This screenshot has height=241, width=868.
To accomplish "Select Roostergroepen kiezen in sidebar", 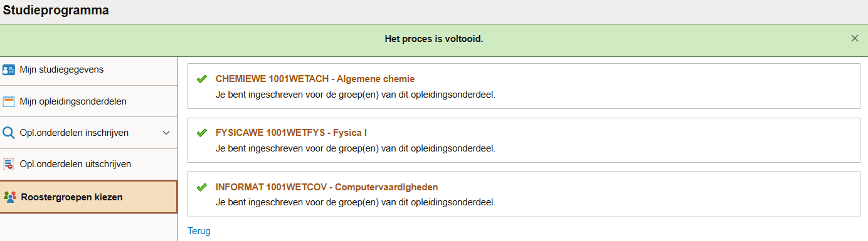I will 89,197.
